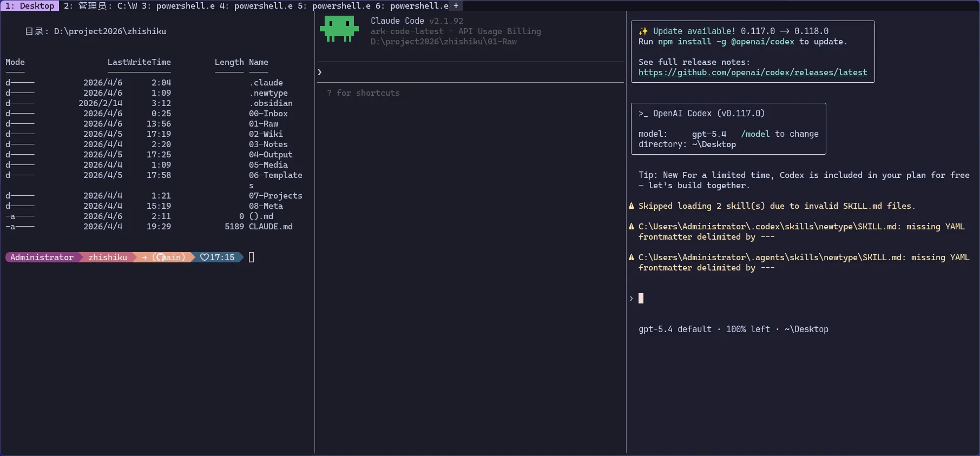The image size is (980, 456).
Task: Click the warning icon for .codex SKILL.md
Action: click(632, 227)
